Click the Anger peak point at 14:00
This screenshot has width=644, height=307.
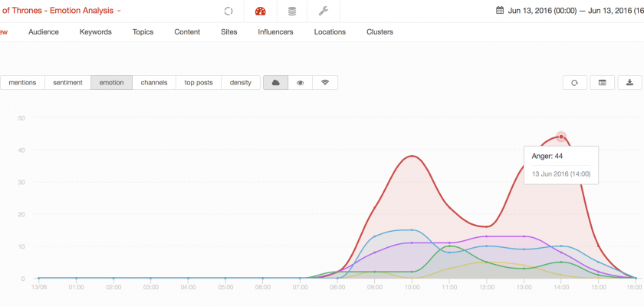(x=561, y=137)
